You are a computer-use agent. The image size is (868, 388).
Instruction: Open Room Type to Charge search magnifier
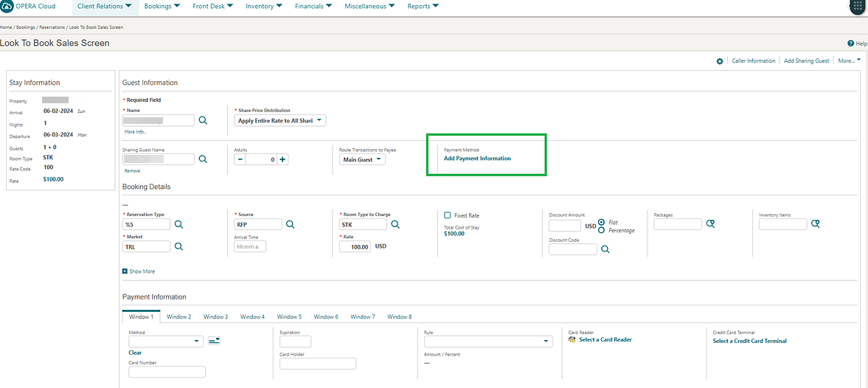coord(395,224)
